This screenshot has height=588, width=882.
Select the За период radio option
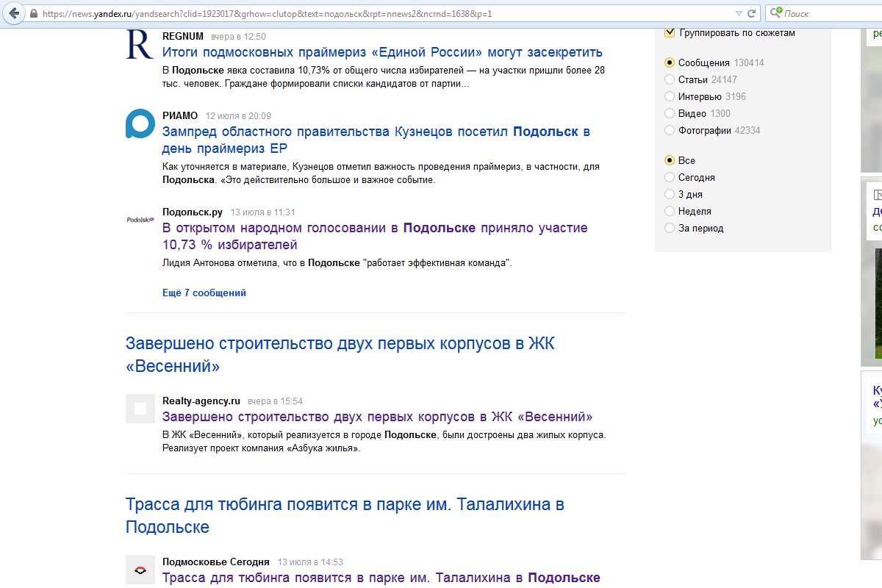(x=670, y=228)
